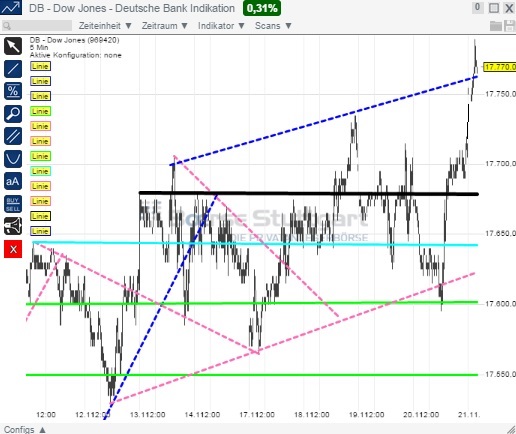The image size is (516, 434).
Task: Click the chart logo icon beside the title
Action: pos(11,7)
